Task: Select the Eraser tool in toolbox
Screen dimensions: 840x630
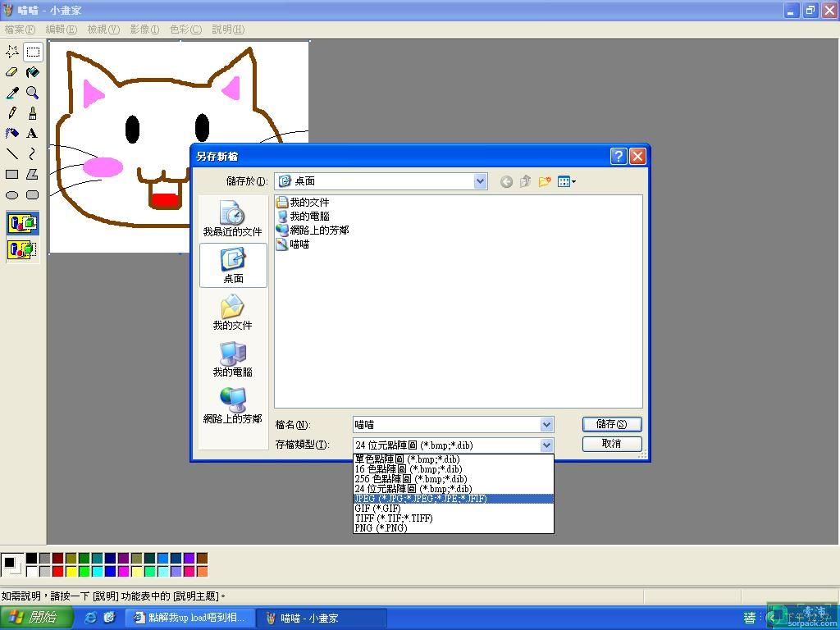Action: pos(12,72)
